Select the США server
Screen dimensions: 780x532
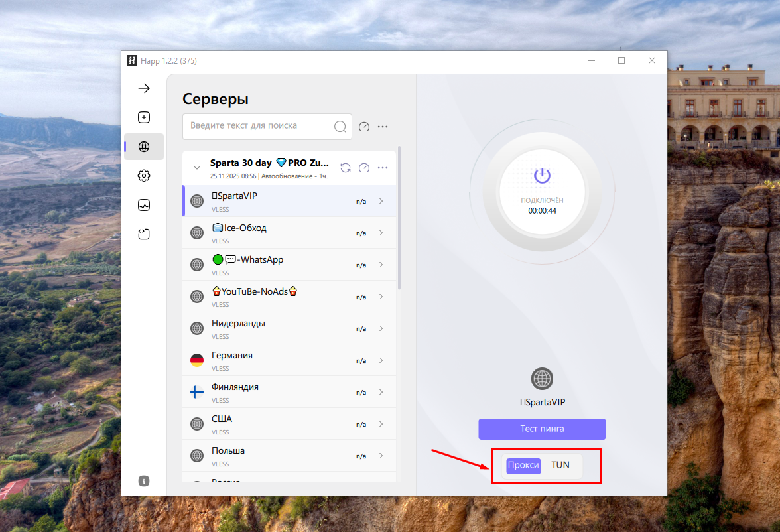289,424
